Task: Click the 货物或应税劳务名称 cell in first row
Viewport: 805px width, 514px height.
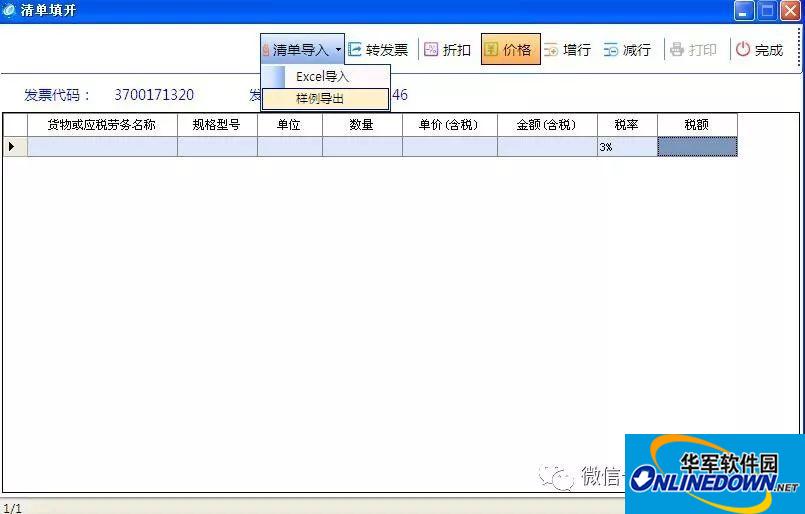Action: click(102, 147)
